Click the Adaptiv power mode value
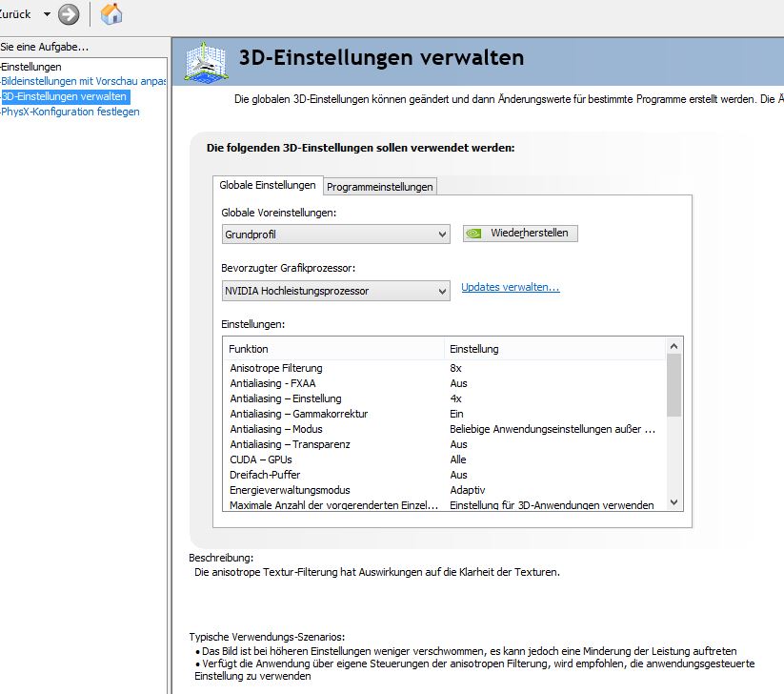Viewport: 784px width, 694px height. coord(468,490)
